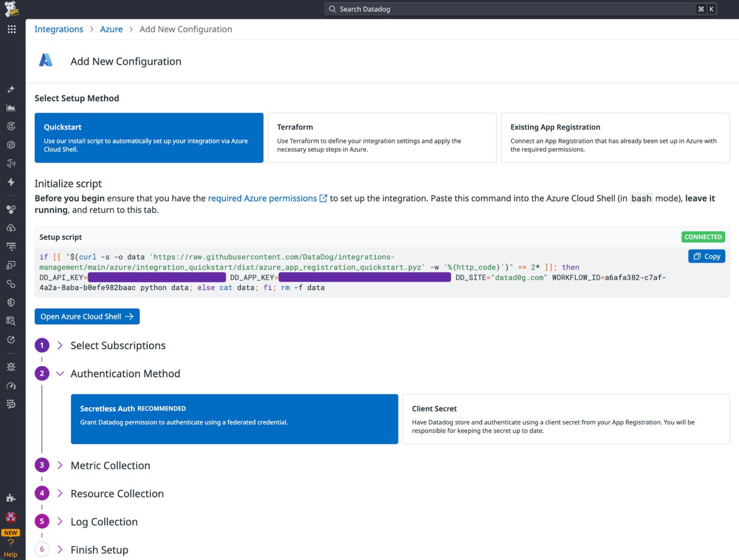Open Azure Cloud Shell
This screenshot has height=560, width=739.
click(x=87, y=316)
